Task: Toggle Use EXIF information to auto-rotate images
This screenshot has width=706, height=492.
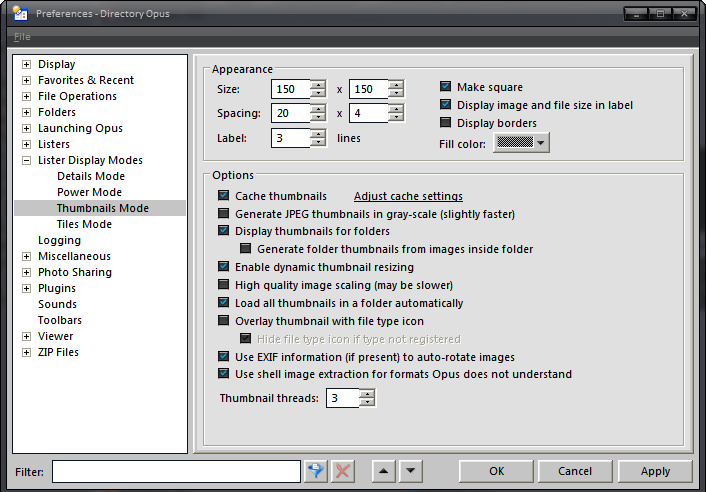Action: [223, 357]
